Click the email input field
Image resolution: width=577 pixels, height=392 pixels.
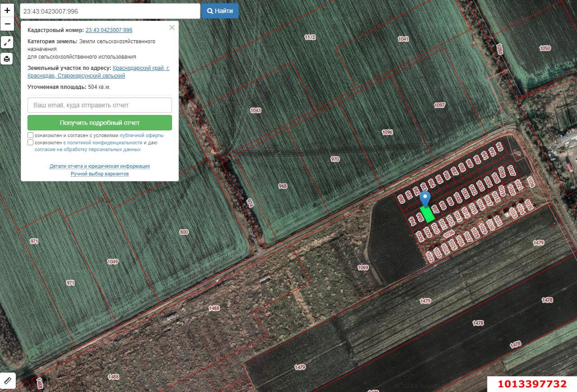point(99,105)
